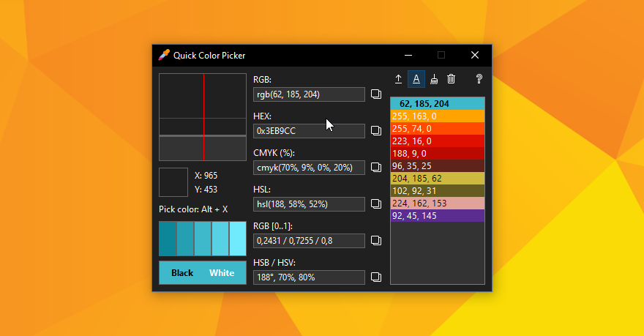Click the CMYK copy icon
Viewport: 644px width, 336px height.
(x=376, y=168)
